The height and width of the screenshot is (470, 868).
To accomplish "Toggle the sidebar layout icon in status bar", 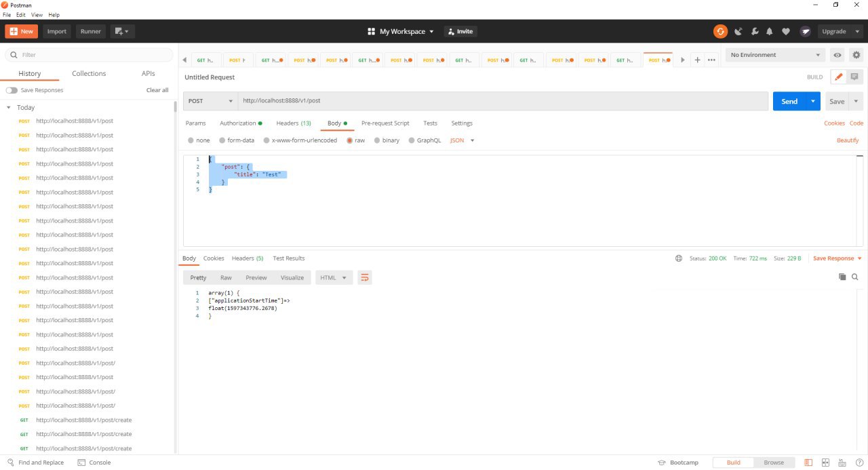I will coord(808,463).
